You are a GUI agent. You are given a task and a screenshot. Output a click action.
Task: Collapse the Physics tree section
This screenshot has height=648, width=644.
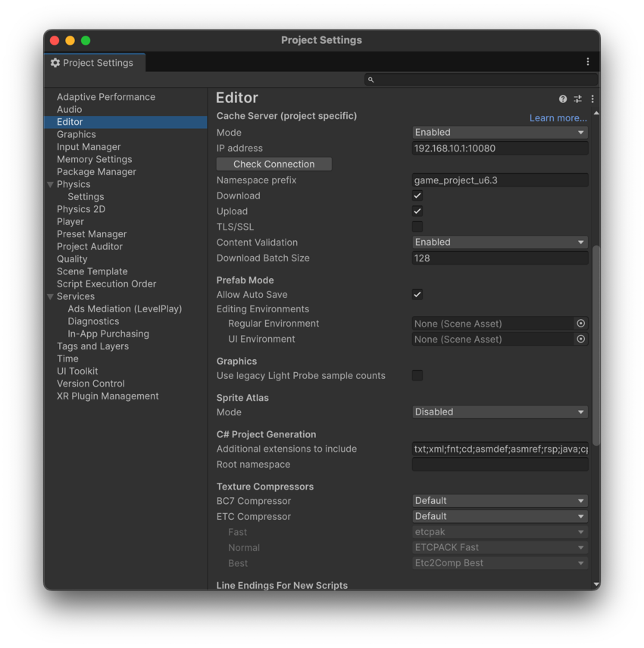point(50,185)
